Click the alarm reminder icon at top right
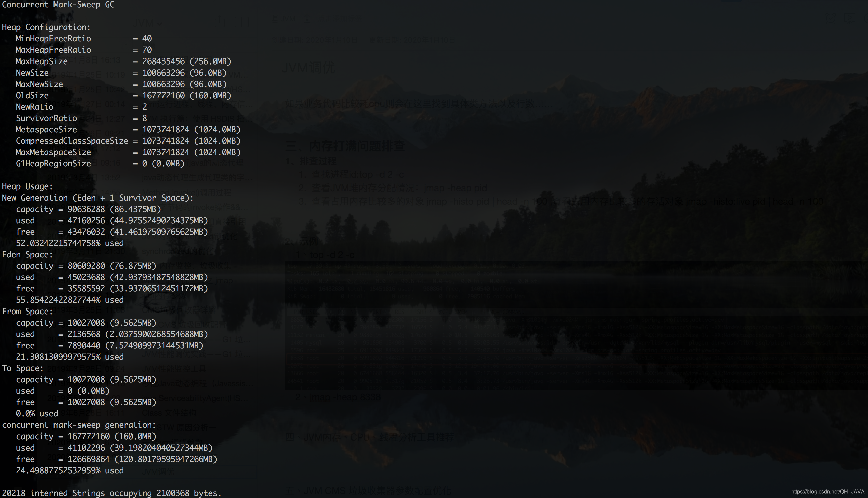This screenshot has width=868, height=498. click(830, 18)
